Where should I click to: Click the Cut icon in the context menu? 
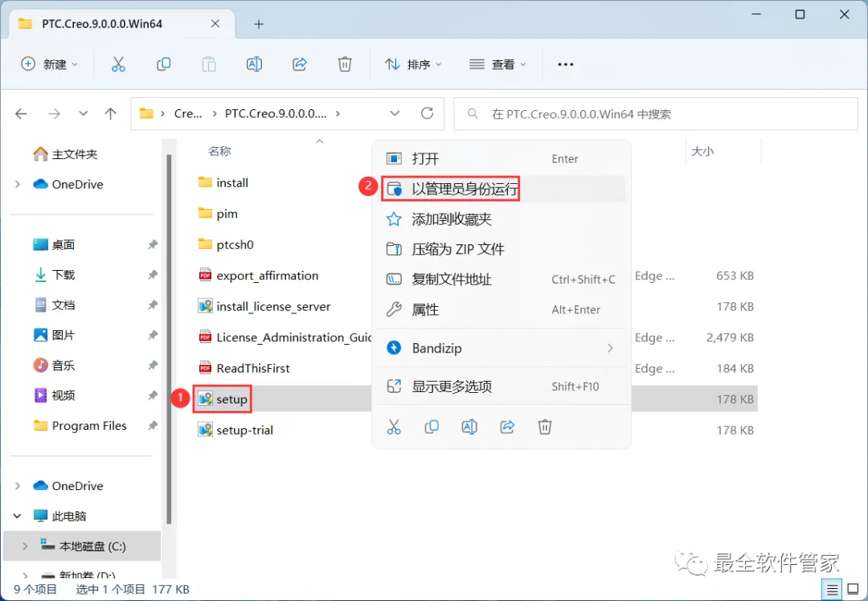tap(394, 427)
